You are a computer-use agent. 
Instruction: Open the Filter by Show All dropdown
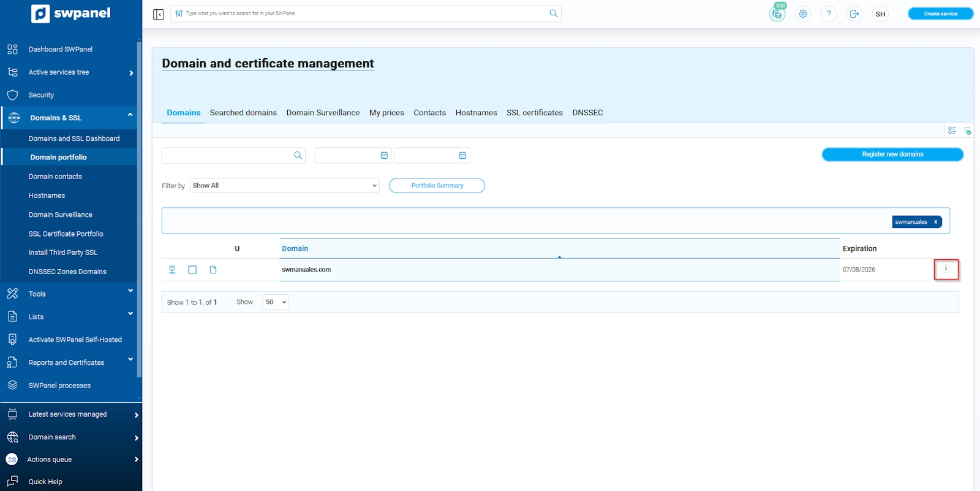click(x=284, y=186)
